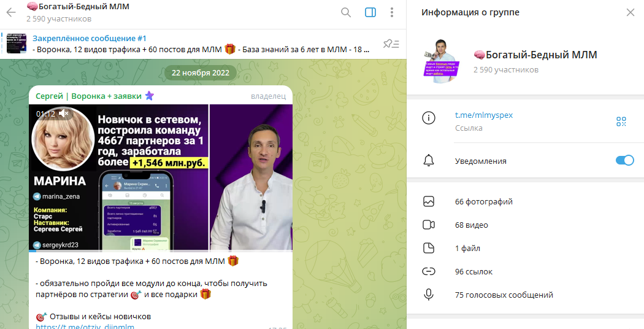Play the Марина video message

coord(161,177)
